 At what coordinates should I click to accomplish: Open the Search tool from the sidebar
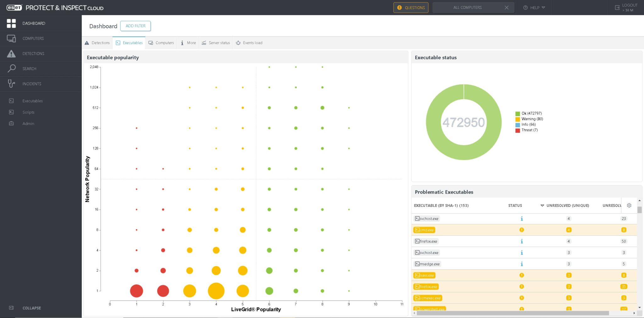pyautogui.click(x=11, y=68)
